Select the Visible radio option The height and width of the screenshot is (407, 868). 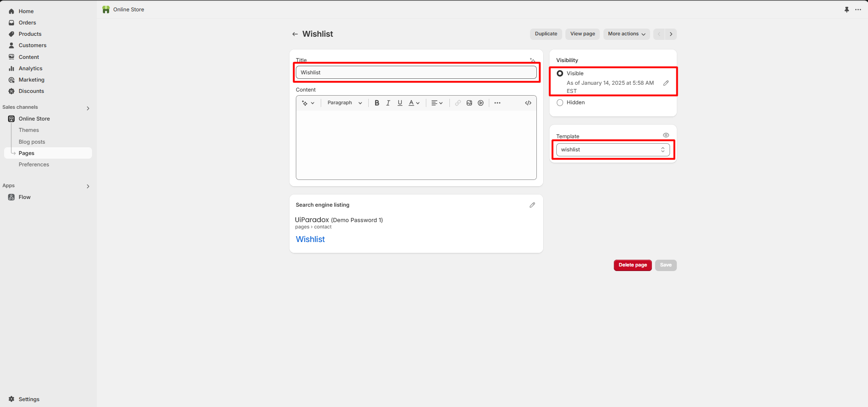coord(560,73)
